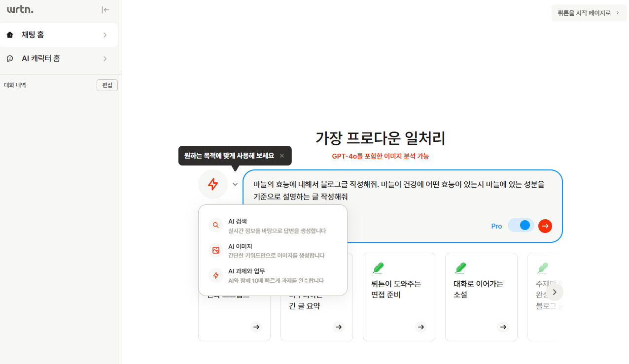The width and height of the screenshot is (629, 364).
Task: Select AI 이미지 from the mode menu
Action: tap(273, 250)
